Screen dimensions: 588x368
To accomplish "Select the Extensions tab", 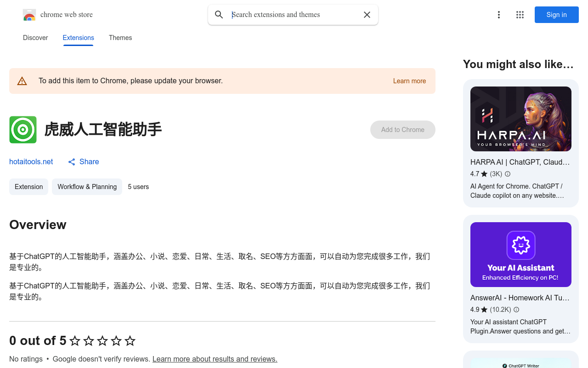I will click(x=79, y=38).
